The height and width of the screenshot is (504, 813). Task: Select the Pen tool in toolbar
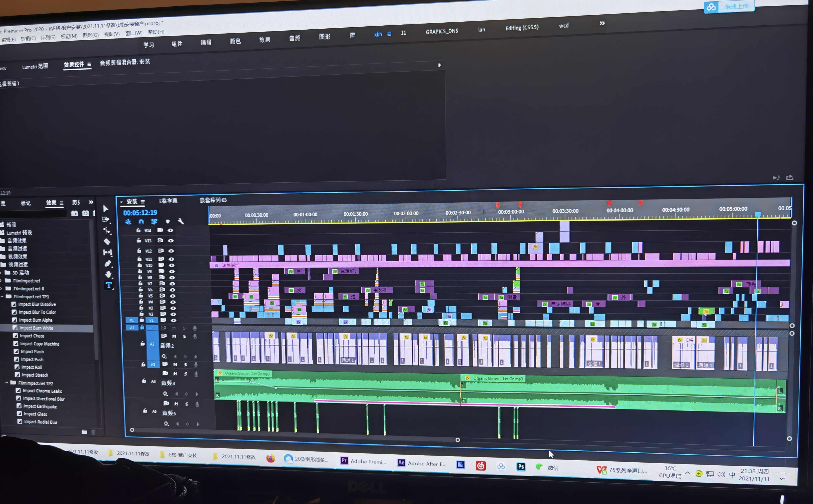108,264
